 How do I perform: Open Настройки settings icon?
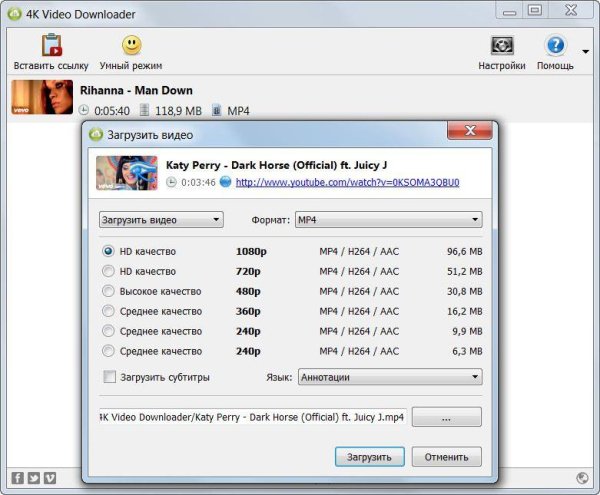[x=502, y=46]
